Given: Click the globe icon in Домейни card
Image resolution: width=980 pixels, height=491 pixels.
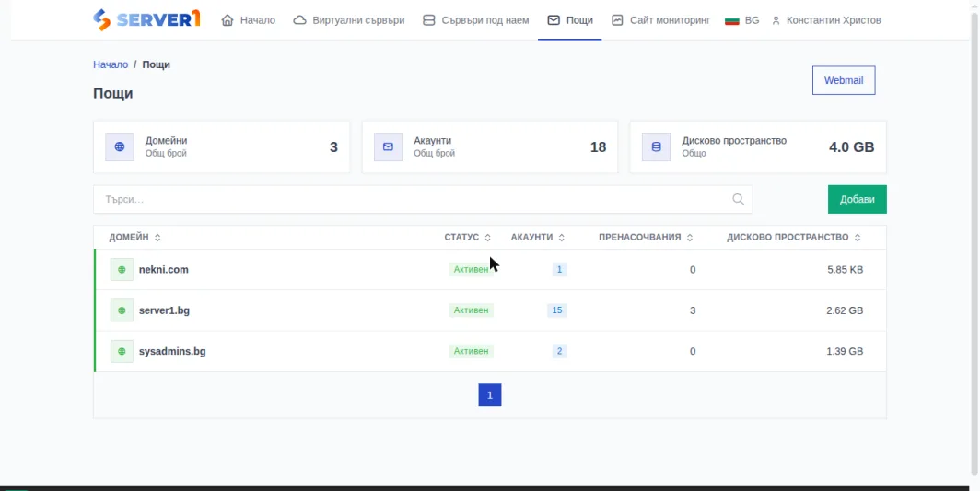Looking at the screenshot, I should [x=120, y=147].
